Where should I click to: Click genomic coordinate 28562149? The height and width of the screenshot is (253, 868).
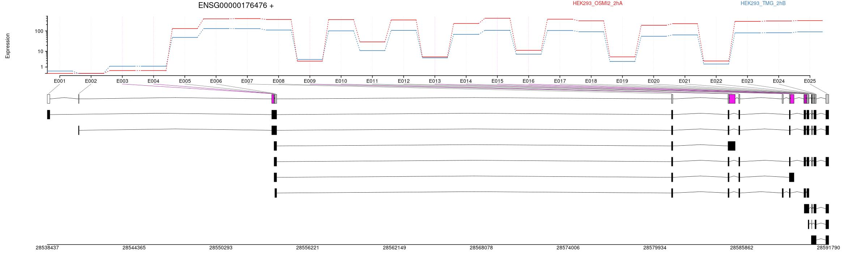(x=395, y=248)
